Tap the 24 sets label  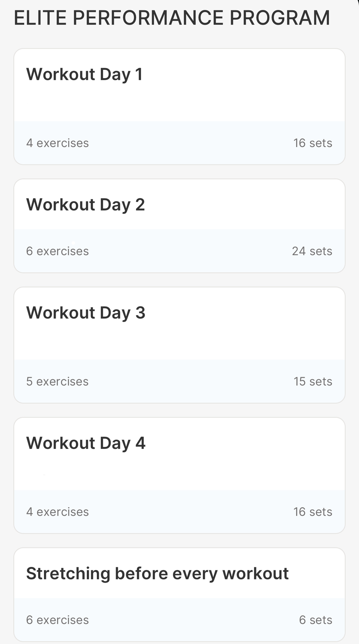pyautogui.click(x=312, y=251)
